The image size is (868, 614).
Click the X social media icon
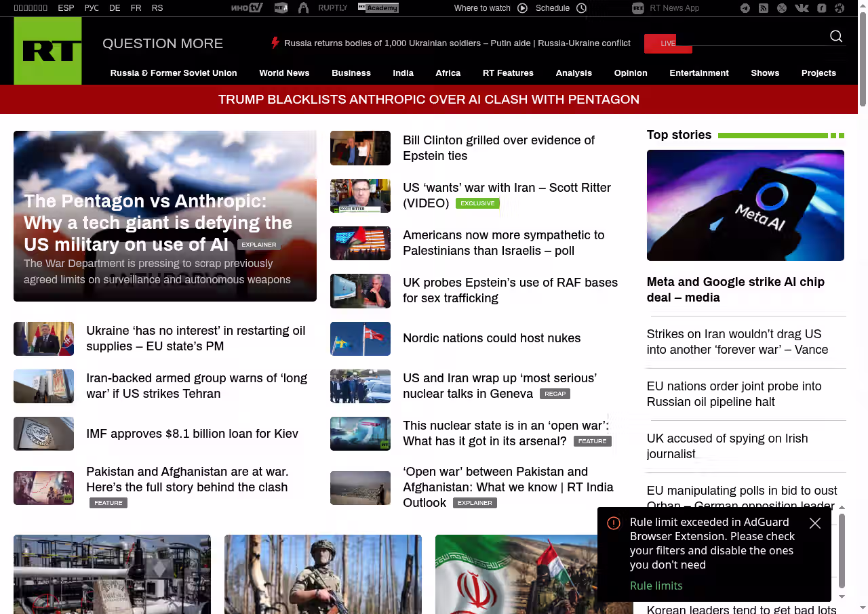782,8
